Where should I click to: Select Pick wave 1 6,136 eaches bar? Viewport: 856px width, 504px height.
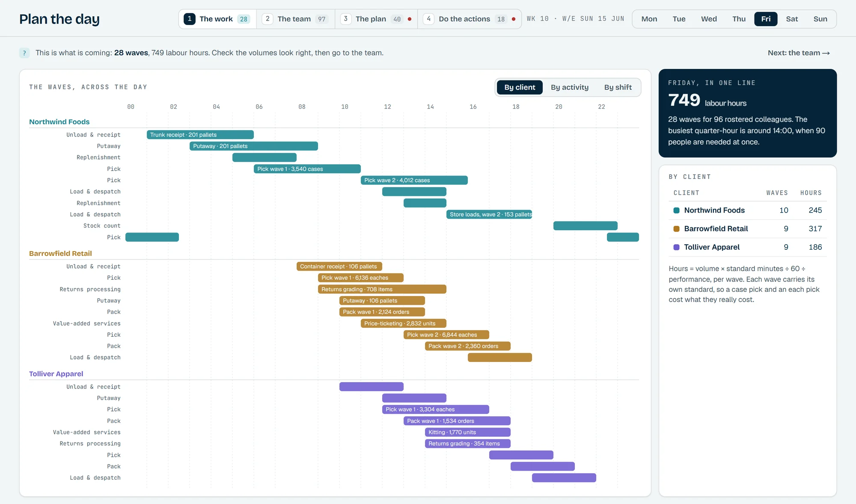(x=361, y=278)
